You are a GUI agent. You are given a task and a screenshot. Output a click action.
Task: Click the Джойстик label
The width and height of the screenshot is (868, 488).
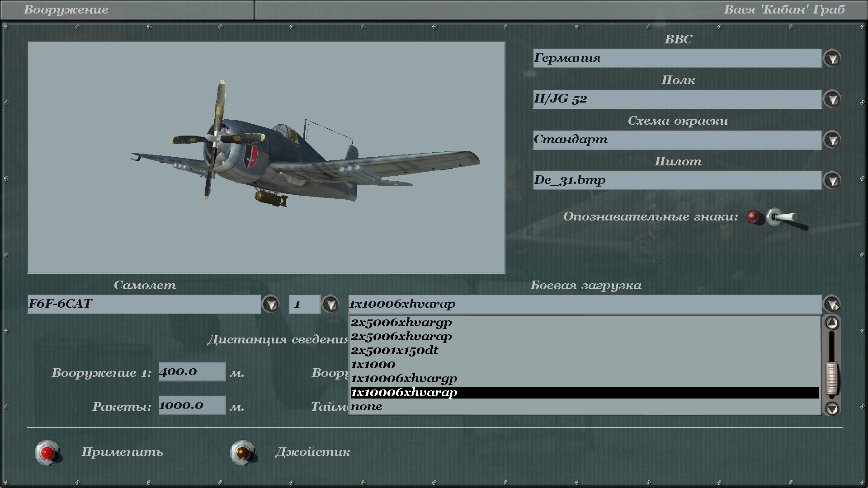coord(312,452)
